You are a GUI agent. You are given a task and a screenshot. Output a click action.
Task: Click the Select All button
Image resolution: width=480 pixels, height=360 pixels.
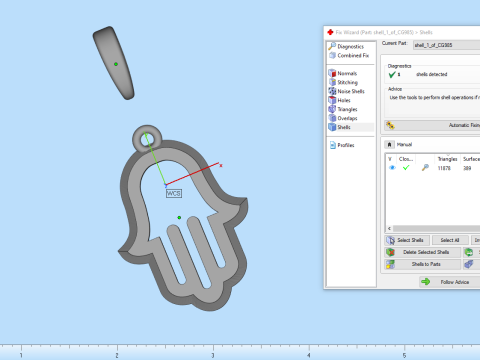pyautogui.click(x=450, y=240)
